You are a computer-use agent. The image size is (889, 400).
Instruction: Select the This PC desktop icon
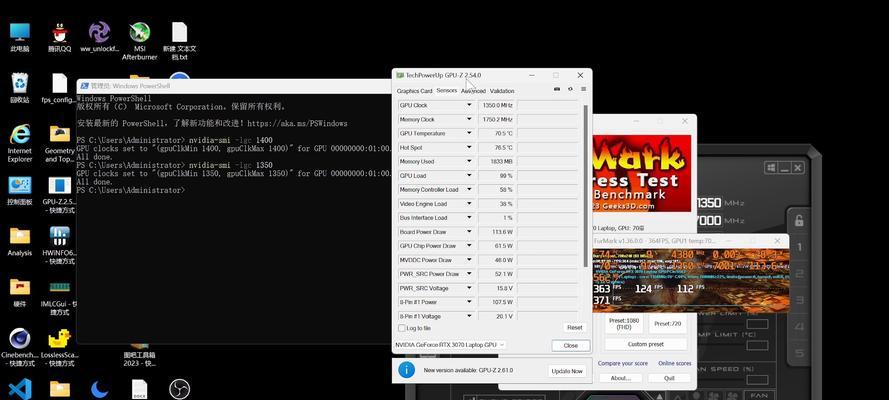pos(20,38)
